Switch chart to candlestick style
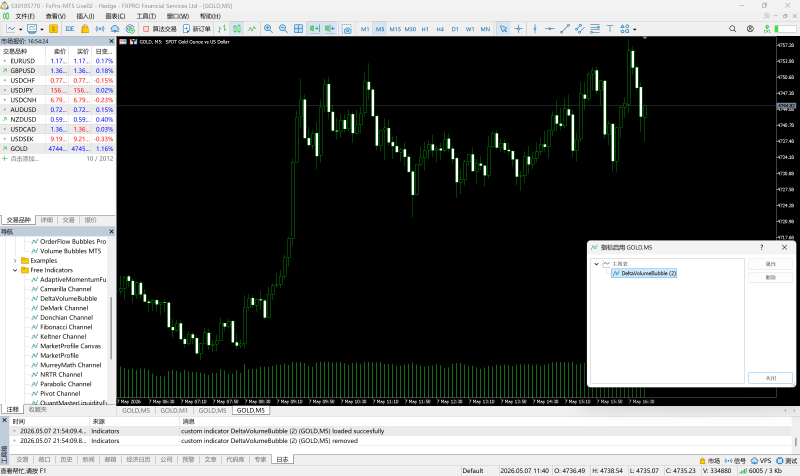Image resolution: width=800 pixels, height=476 pixels. pos(237,29)
